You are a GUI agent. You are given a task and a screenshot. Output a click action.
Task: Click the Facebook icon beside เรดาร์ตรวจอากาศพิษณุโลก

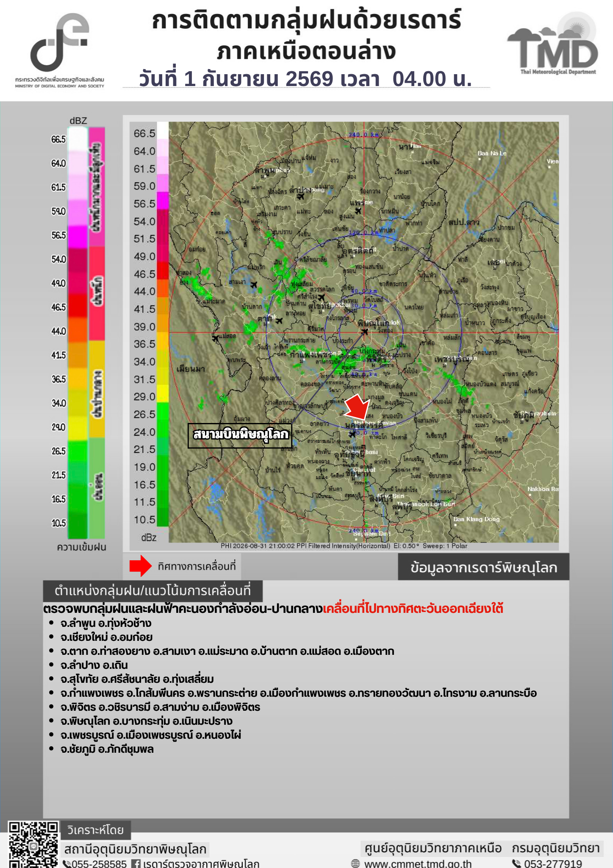(136, 863)
